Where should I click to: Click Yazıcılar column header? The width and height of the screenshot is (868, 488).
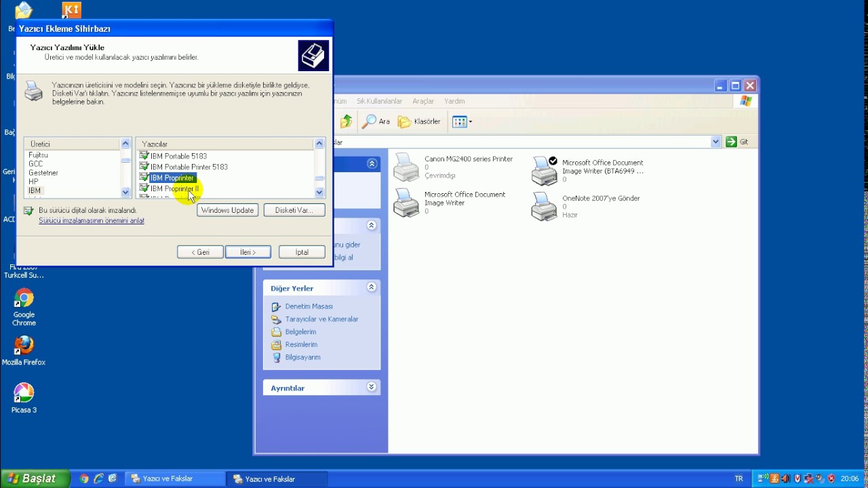tap(225, 144)
